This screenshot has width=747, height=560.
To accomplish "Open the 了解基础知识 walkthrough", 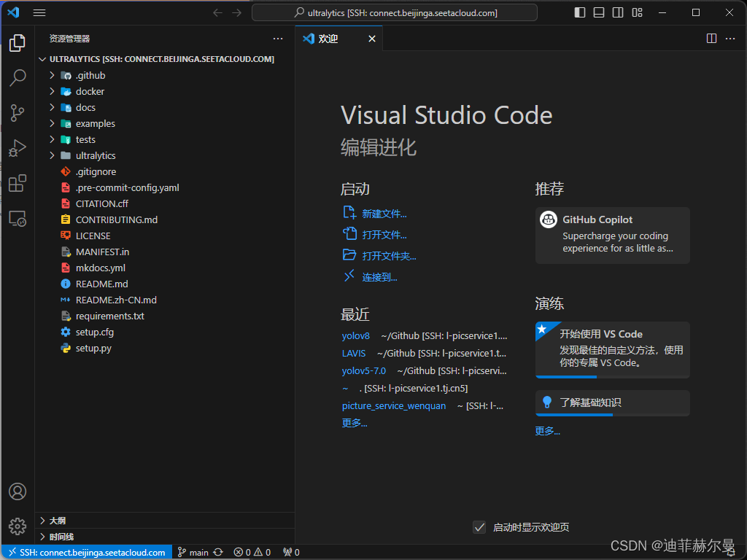I will [x=613, y=402].
